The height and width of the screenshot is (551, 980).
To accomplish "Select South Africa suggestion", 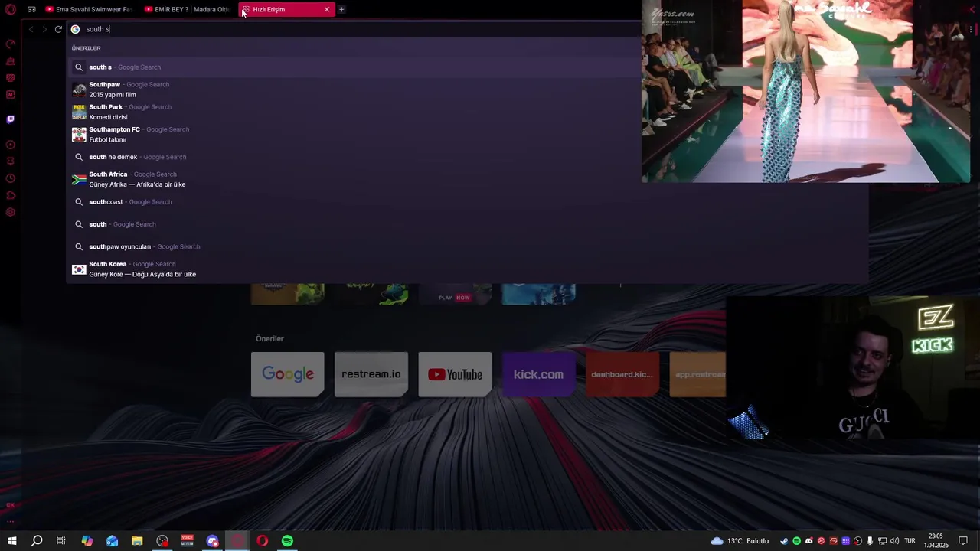I will pos(467,179).
